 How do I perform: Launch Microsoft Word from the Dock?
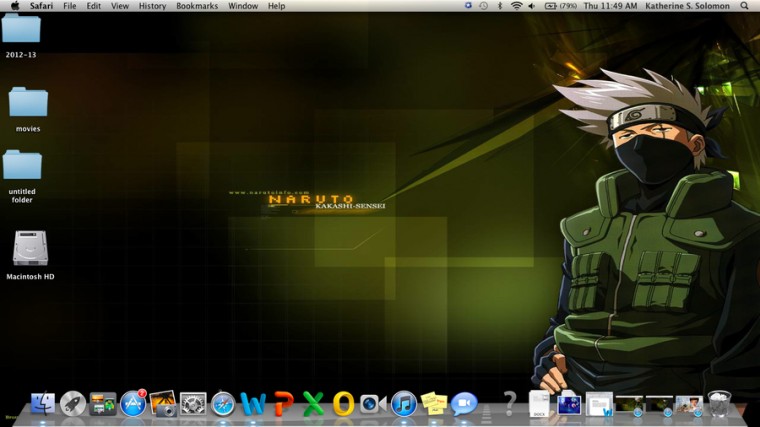[x=253, y=404]
